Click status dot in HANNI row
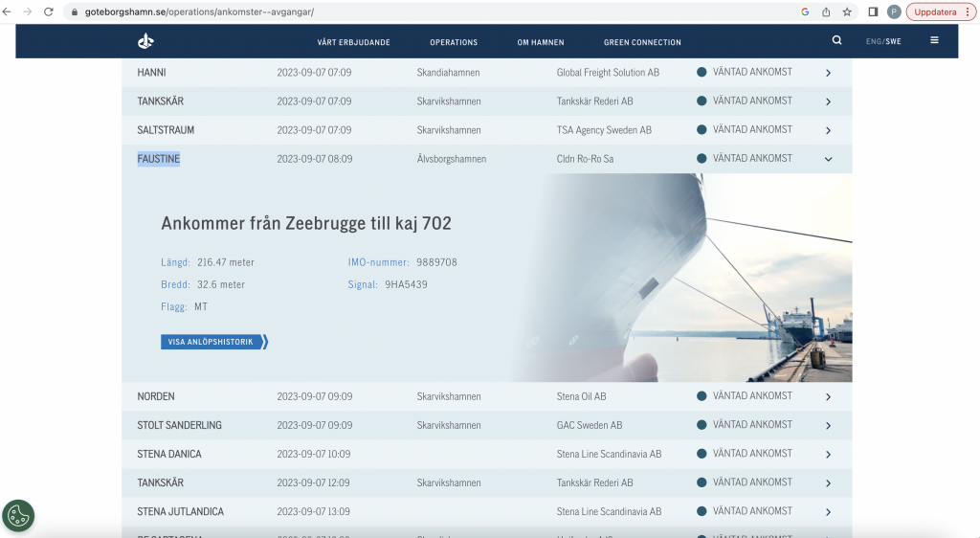Image resolution: width=980 pixels, height=538 pixels. click(702, 72)
